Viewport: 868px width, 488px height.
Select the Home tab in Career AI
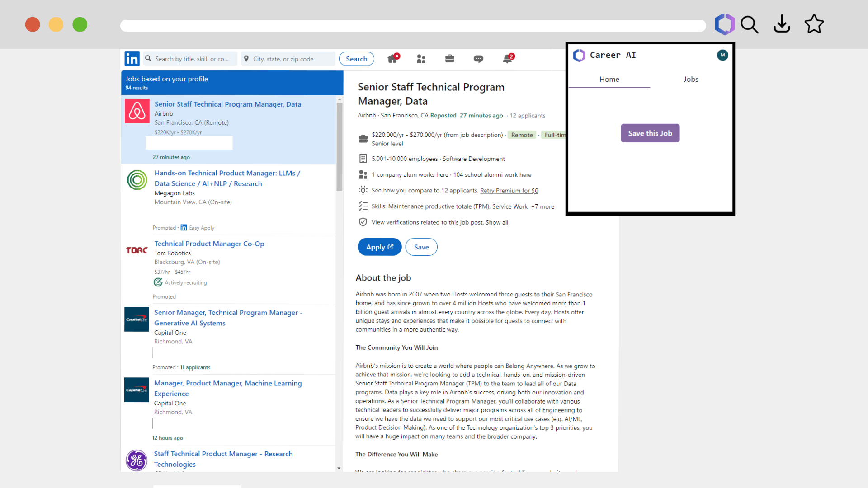click(x=609, y=79)
